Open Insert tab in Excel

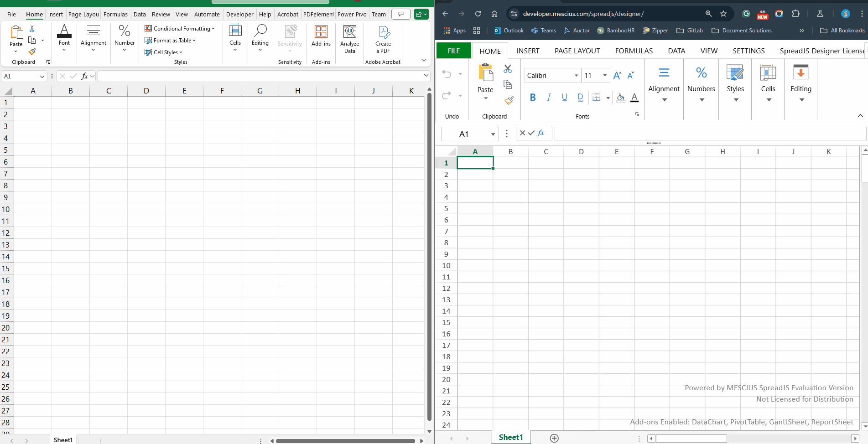56,14
